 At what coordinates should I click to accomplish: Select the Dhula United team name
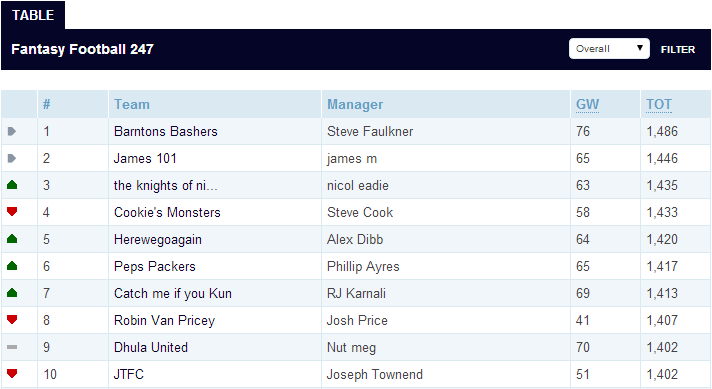tap(151, 347)
